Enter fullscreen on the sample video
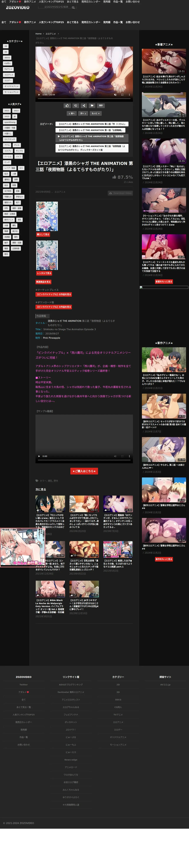The image size is (189, 868). pos(122,456)
